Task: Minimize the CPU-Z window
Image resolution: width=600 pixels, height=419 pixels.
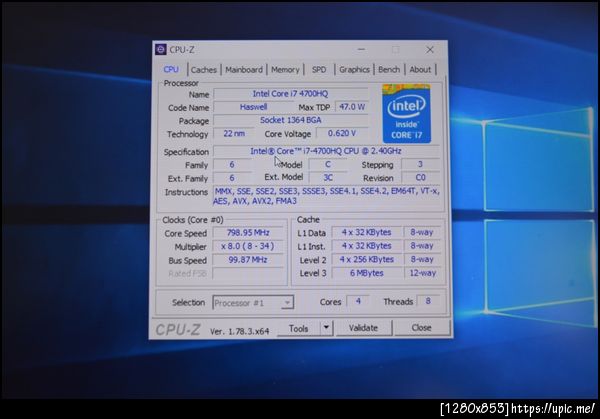Action: point(361,50)
